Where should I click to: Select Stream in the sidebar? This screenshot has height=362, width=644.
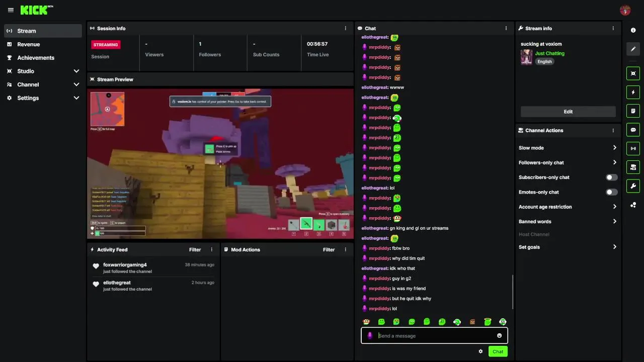tap(43, 31)
